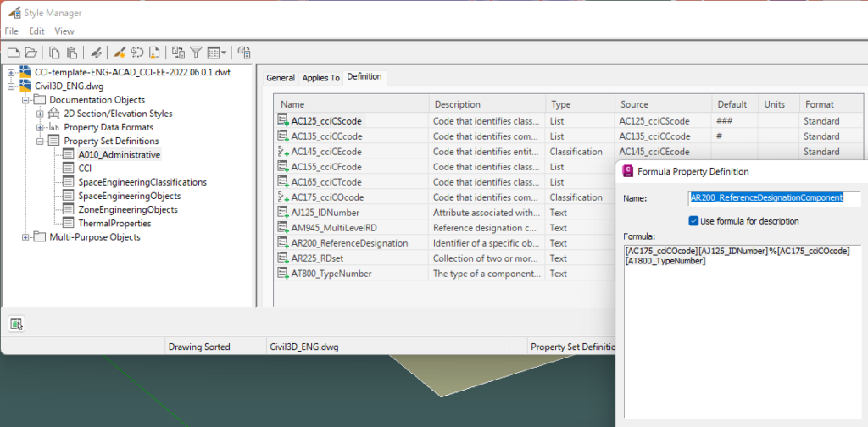Click the Filter Style Type funnel icon
This screenshot has height=427, width=868.
196,53
